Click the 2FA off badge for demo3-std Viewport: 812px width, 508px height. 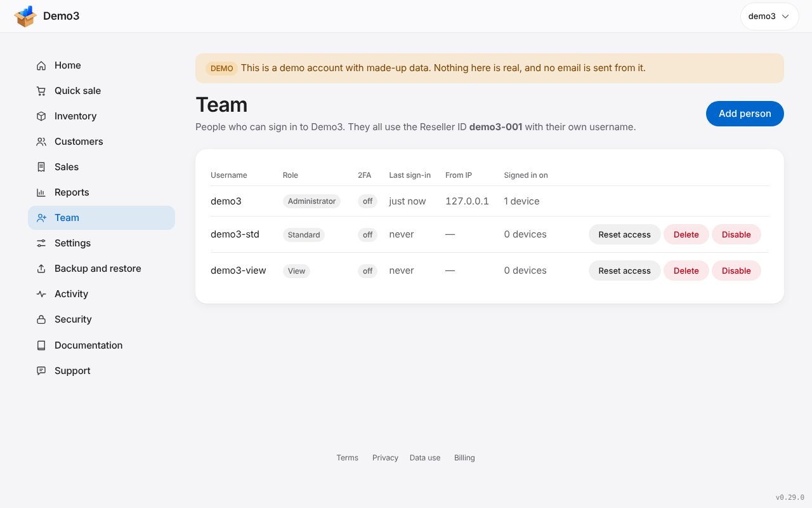click(367, 235)
